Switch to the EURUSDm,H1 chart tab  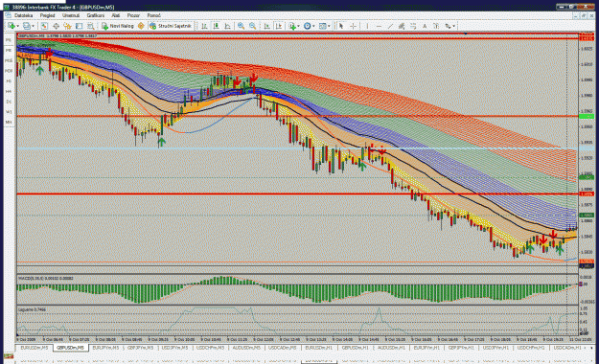click(318, 348)
